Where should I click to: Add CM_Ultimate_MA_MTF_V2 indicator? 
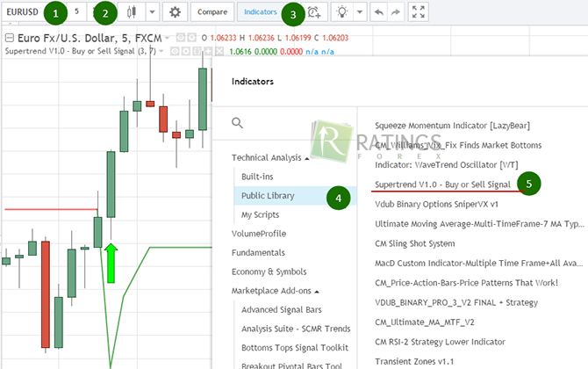tap(425, 322)
